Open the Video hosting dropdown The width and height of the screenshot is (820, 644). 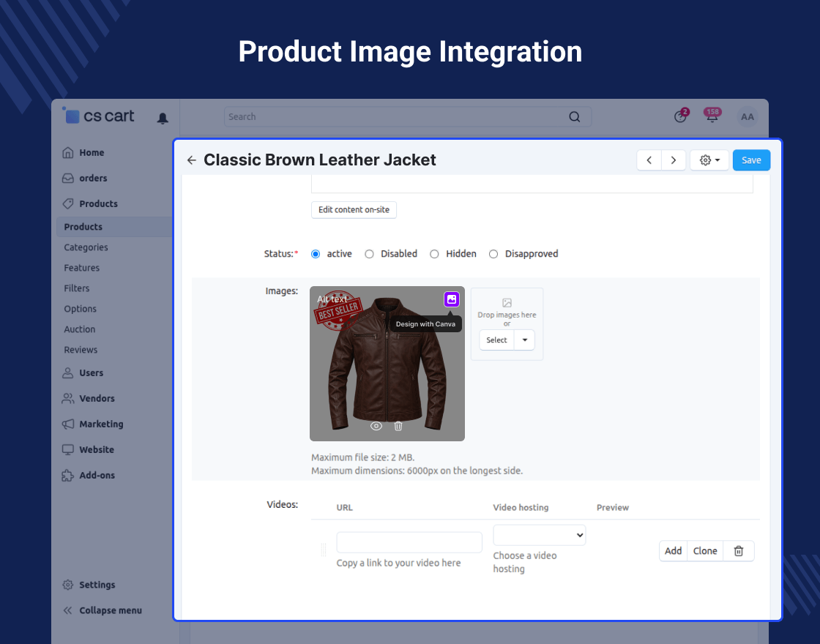(539, 535)
